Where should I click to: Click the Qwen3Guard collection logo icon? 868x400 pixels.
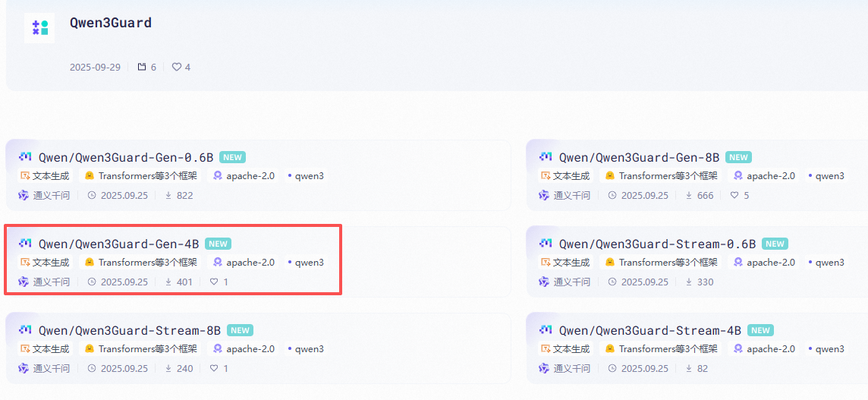39,27
